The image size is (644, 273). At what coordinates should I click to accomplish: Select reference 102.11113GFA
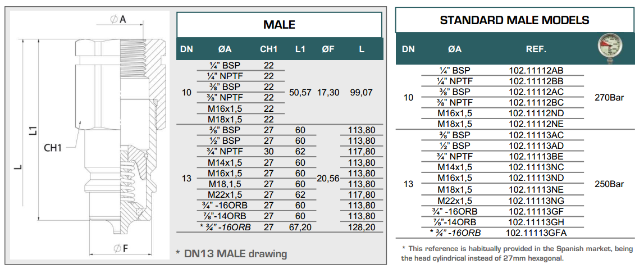(x=537, y=233)
